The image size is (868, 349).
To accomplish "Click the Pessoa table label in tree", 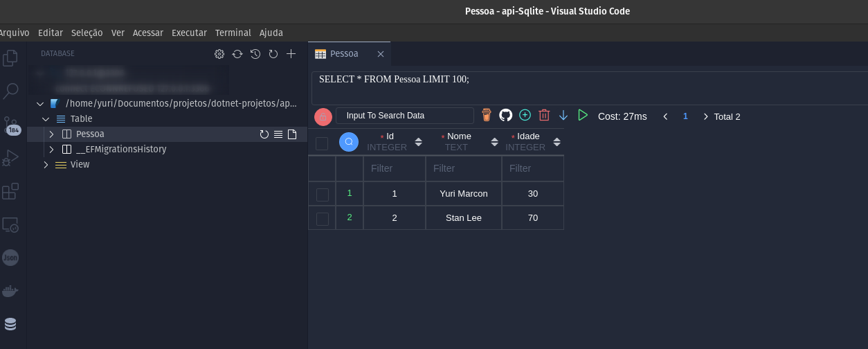I will point(90,134).
